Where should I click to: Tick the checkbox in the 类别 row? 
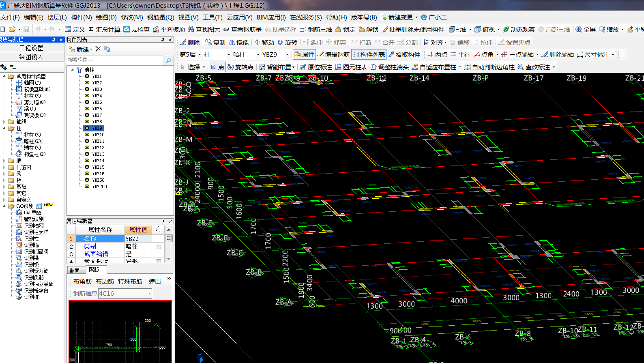pos(158,246)
